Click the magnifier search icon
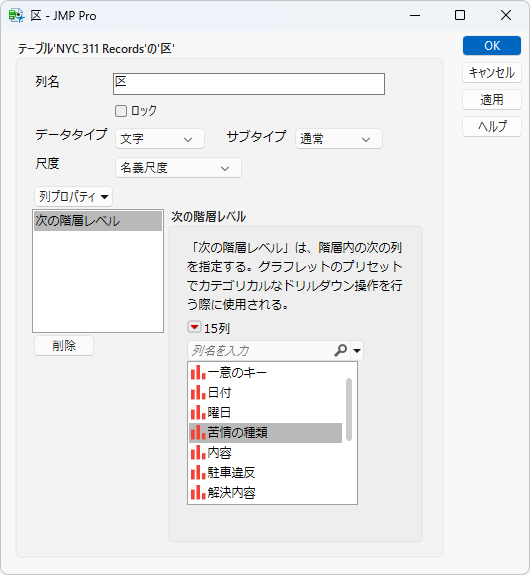The height and width of the screenshot is (575, 530). coord(341,351)
